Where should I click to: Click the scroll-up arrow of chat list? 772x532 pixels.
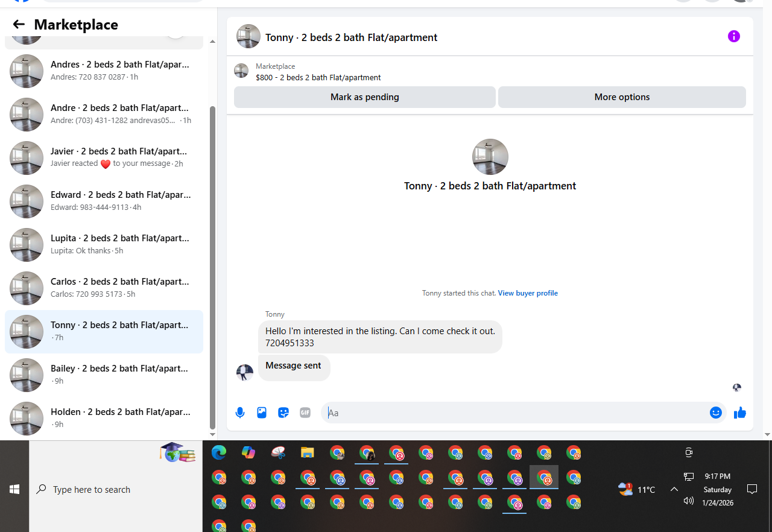(212, 42)
